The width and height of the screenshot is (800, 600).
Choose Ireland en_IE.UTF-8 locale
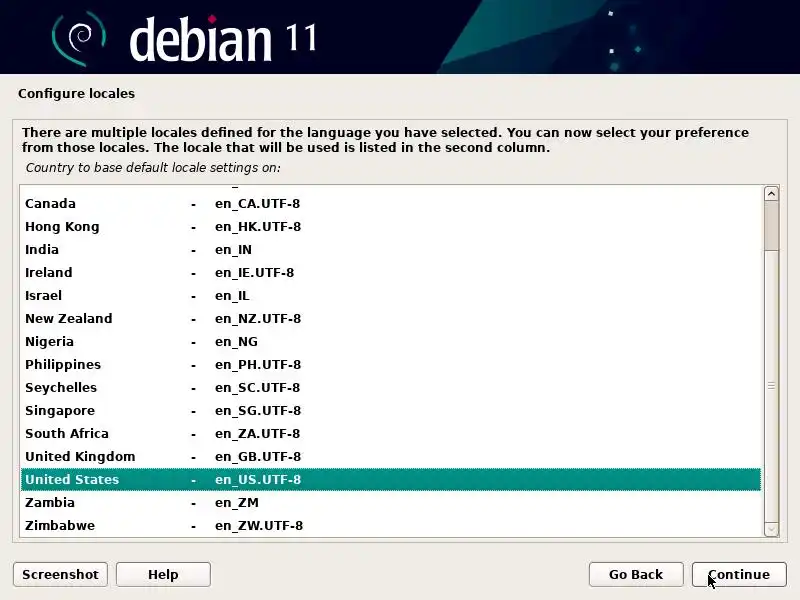391,272
